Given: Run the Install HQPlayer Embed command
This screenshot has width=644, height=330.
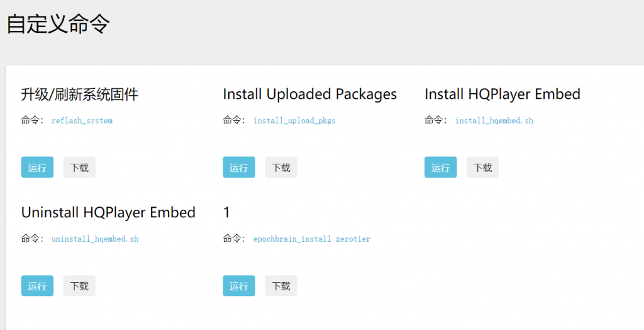Looking at the screenshot, I should tap(441, 167).
